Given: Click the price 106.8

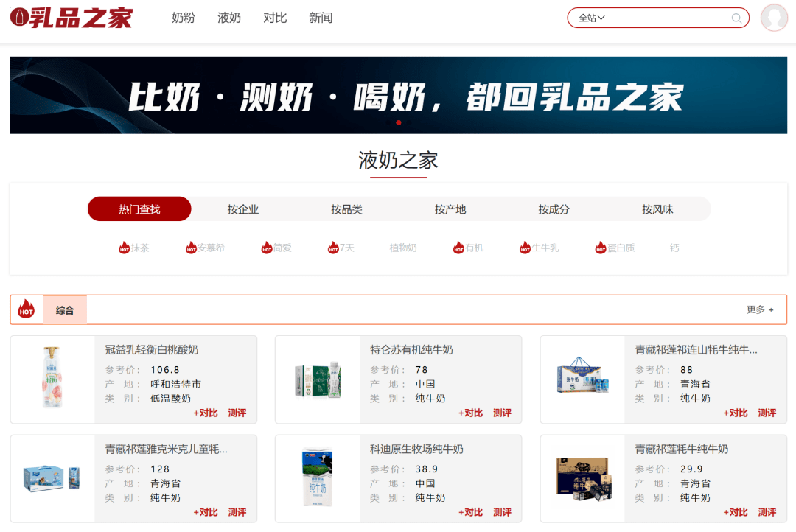Looking at the screenshot, I should pos(165,370).
